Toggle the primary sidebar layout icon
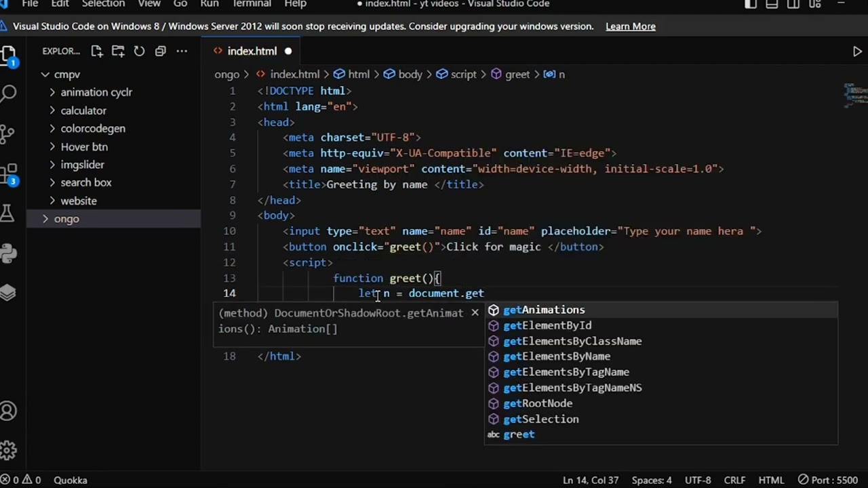This screenshot has height=488, width=868. 751,4
